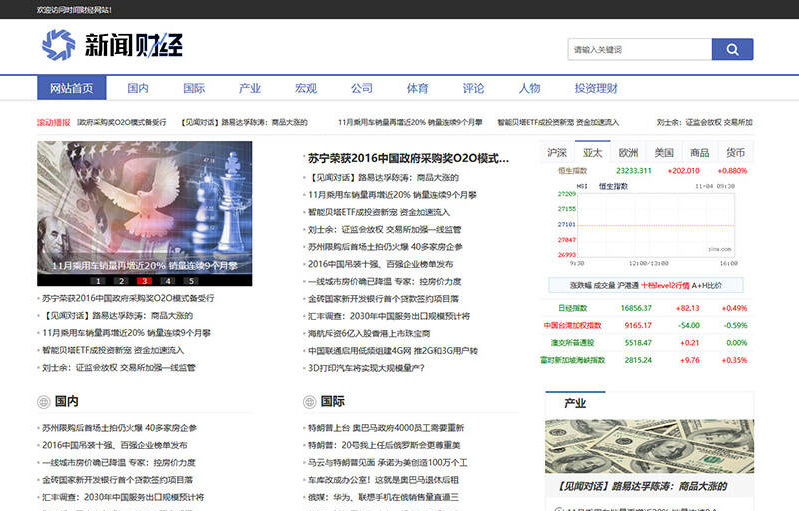Open the 富时新加坡海峡指数 row

click(x=646, y=360)
